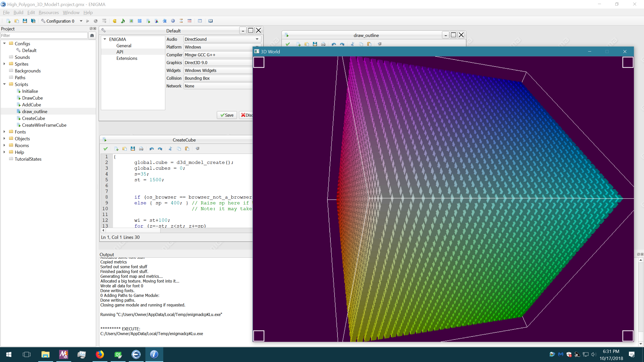The image size is (644, 362).
Task: Save the CreateCube script with the floppy icon
Action: pyautogui.click(x=133, y=149)
